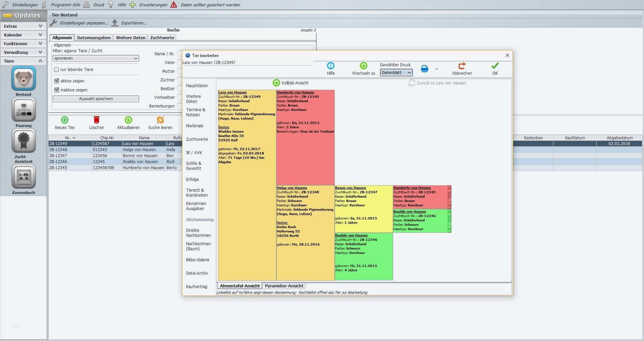Click the Neues Tier plus icon
Screen dimensions: 644x341
click(x=65, y=120)
